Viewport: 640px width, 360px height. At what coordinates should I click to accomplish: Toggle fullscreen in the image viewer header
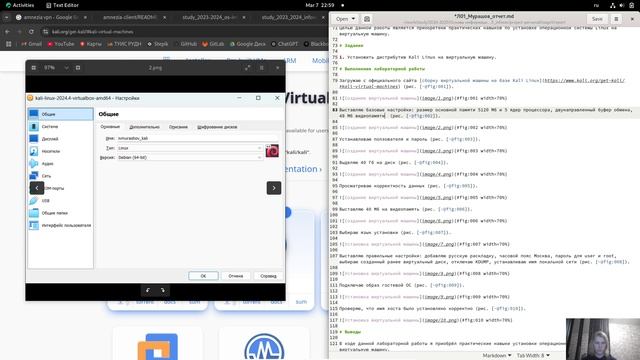247,68
